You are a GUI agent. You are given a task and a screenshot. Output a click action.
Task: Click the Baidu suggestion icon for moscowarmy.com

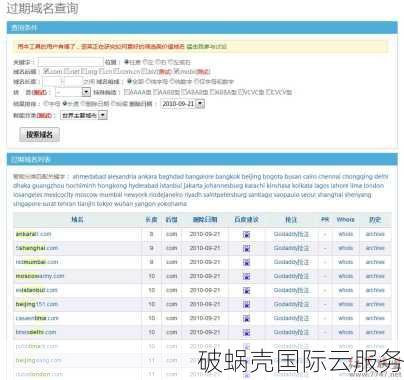click(246, 276)
